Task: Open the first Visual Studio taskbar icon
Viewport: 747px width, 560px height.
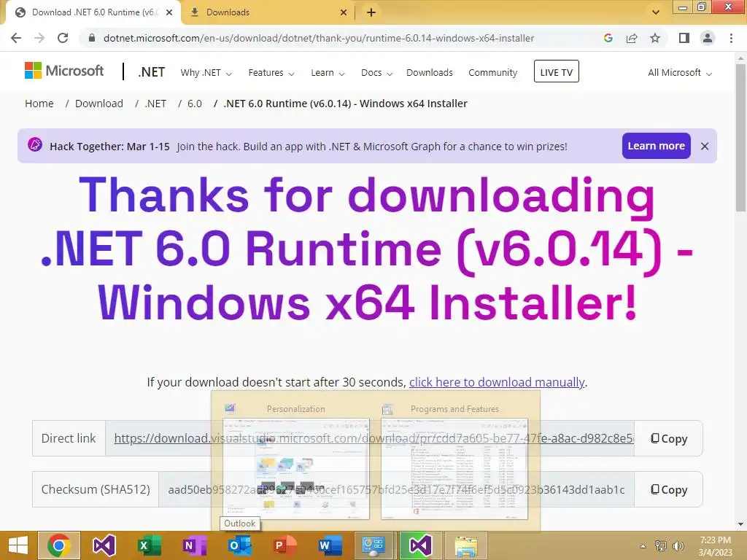Action: 104,545
